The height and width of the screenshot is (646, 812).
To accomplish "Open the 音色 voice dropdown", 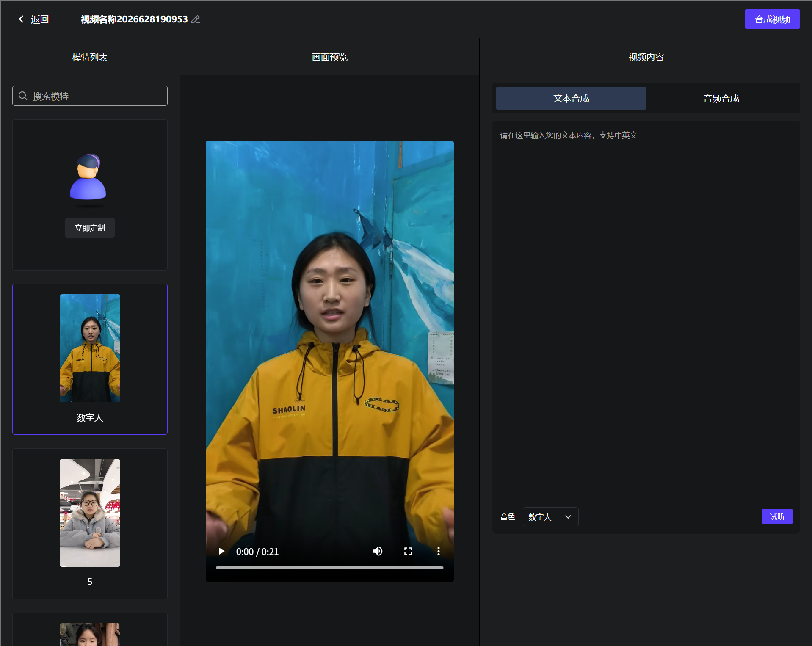I will tap(550, 517).
